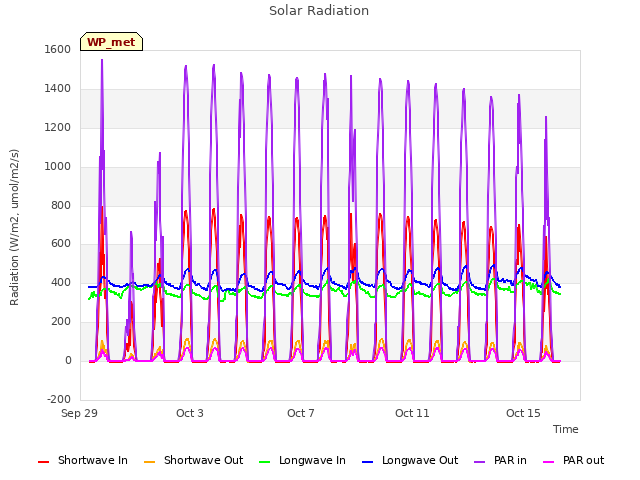This screenshot has width=640, height=480.
Task: Click the orange Shortwave Out legend swatch
Action: pyautogui.click(x=149, y=462)
